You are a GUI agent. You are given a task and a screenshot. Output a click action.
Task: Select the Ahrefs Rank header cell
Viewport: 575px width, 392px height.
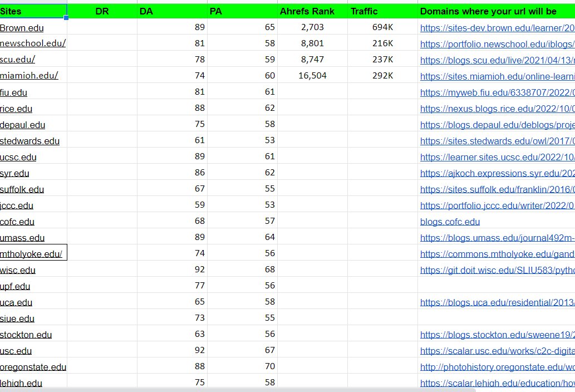click(x=312, y=11)
